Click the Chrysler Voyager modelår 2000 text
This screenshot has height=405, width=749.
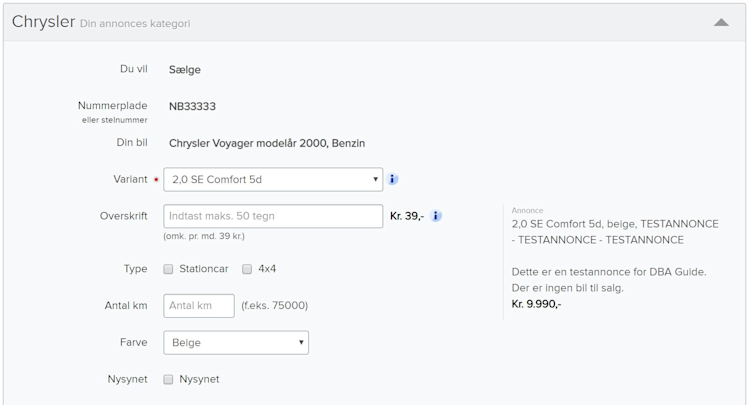click(267, 143)
